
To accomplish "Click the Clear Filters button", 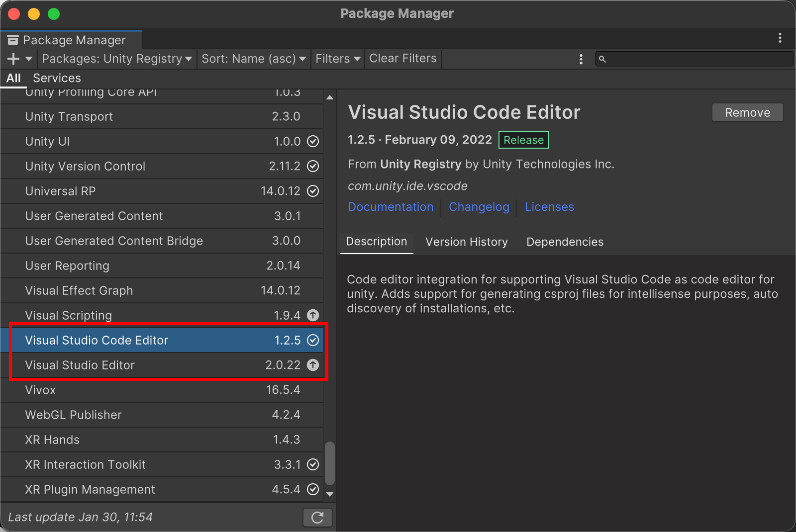I will click(402, 58).
